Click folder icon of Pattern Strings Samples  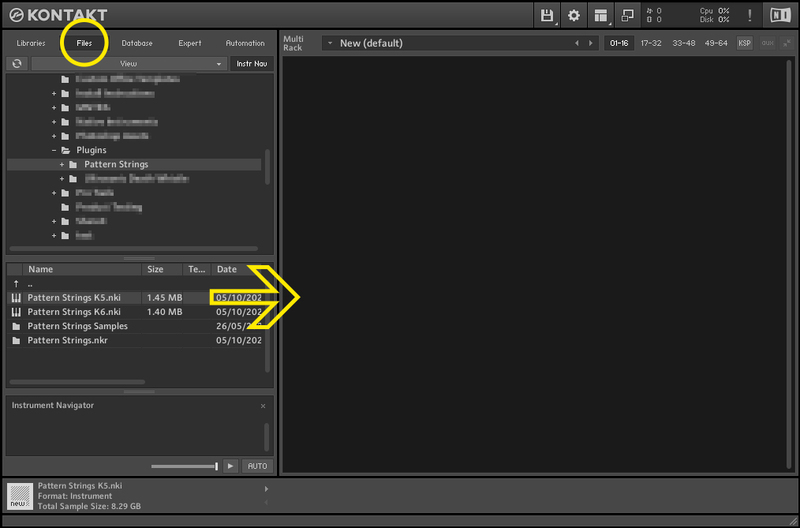16,326
